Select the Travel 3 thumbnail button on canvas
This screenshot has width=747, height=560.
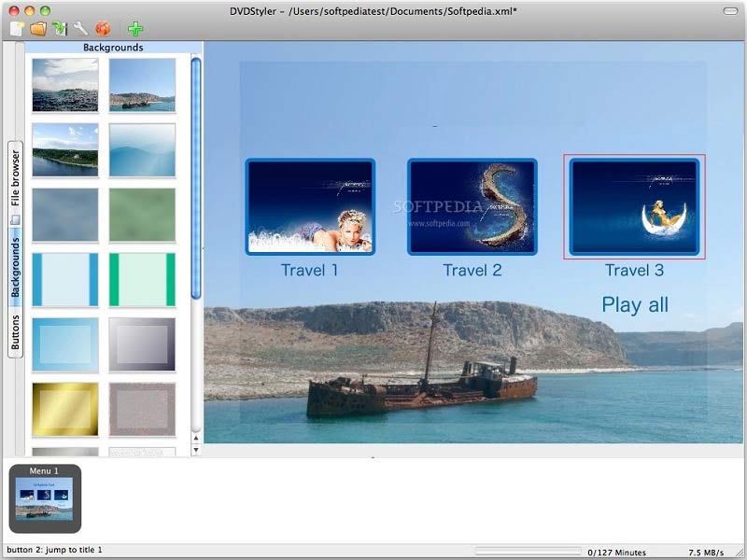pos(634,206)
